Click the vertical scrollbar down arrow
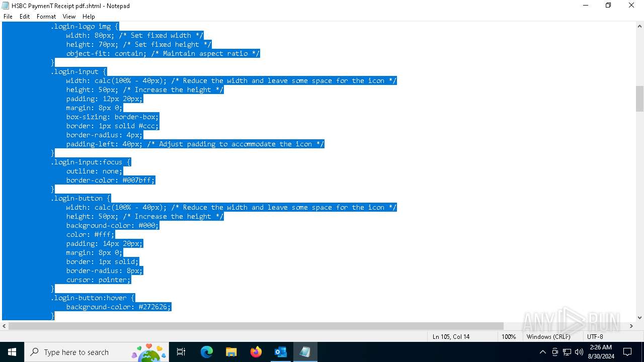 tap(639, 317)
